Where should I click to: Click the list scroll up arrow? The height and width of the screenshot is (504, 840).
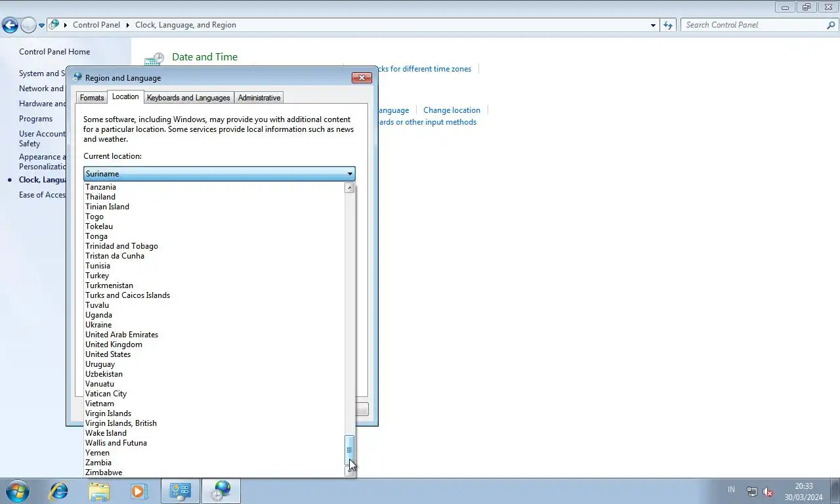350,188
